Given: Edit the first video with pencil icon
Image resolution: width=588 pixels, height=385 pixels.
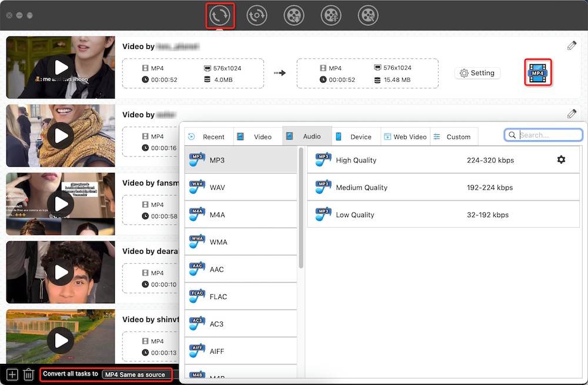Looking at the screenshot, I should coord(572,46).
